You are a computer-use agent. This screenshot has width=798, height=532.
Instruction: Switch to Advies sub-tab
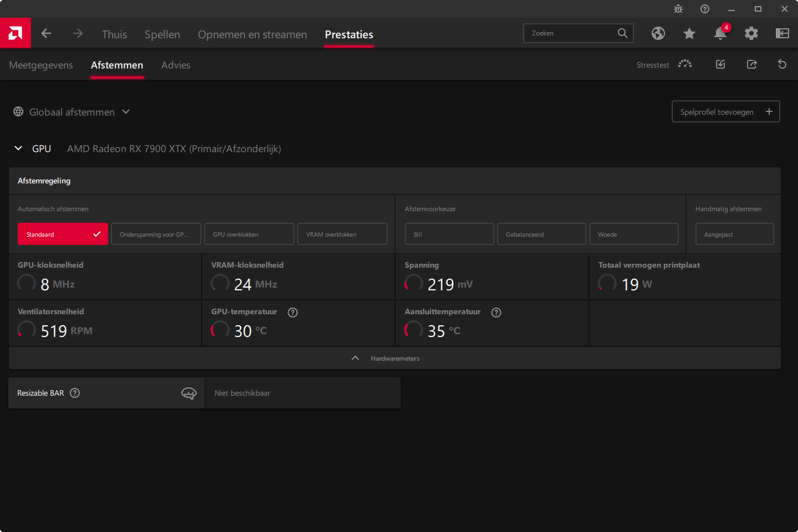pos(176,65)
